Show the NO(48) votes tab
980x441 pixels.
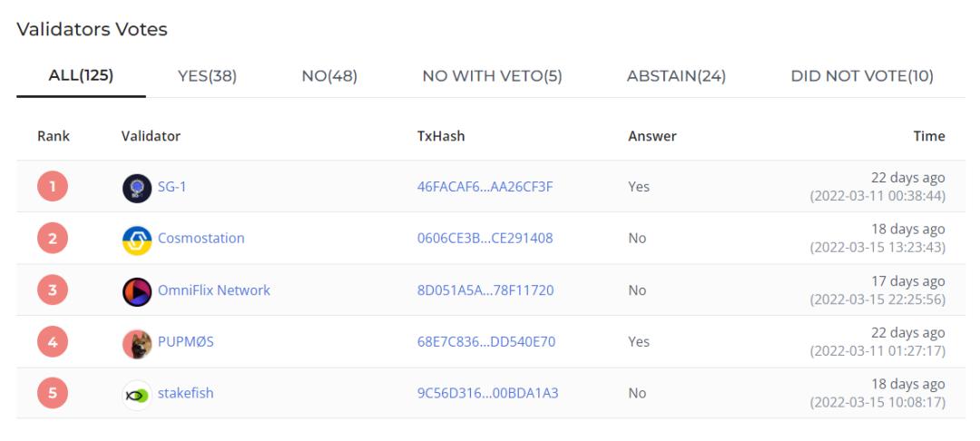click(328, 77)
